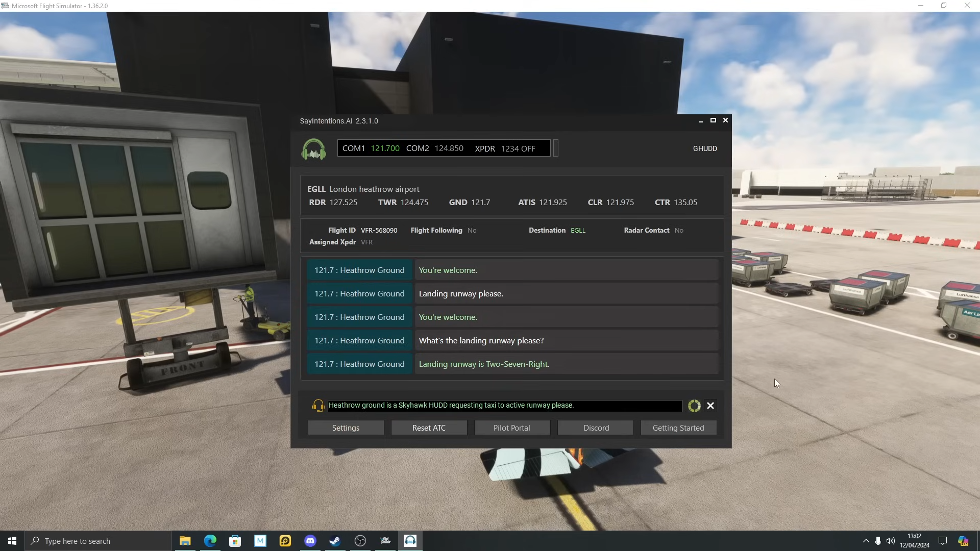Open the Discord button
The width and height of the screenshot is (980, 551).
596,428
